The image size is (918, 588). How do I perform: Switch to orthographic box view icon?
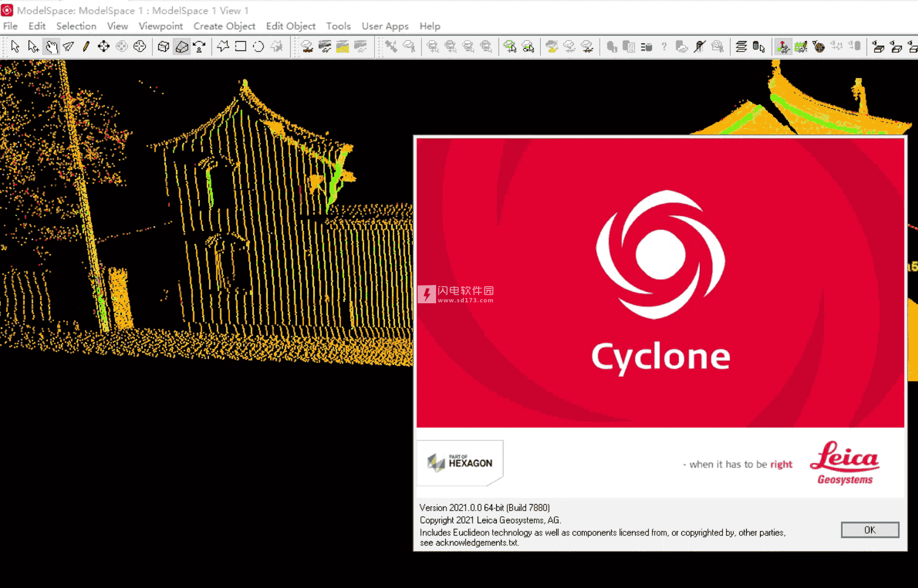pyautogui.click(x=163, y=47)
